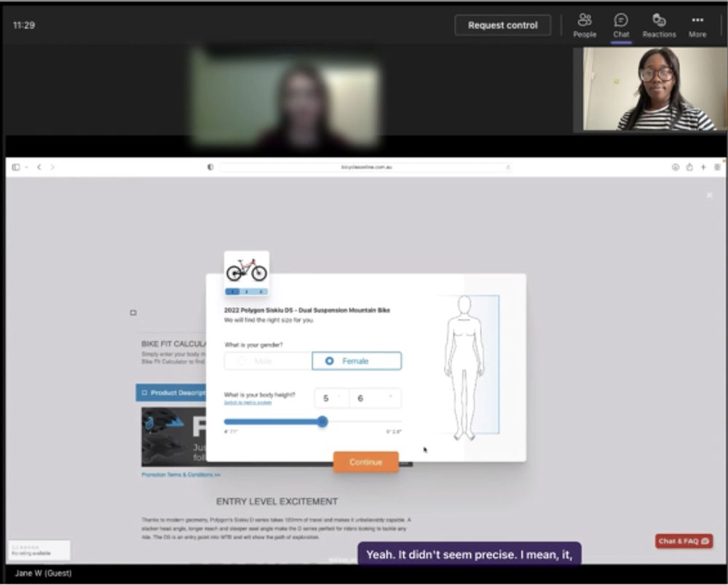Open the More options menu
The width and height of the screenshot is (728, 585).
pyautogui.click(x=697, y=25)
